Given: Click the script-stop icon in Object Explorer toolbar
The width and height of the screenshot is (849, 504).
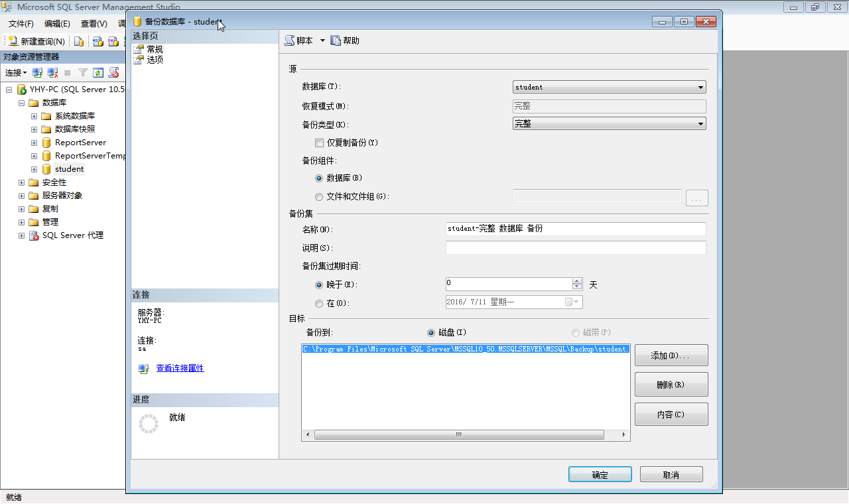Looking at the screenshot, I should pyautogui.click(x=114, y=72).
